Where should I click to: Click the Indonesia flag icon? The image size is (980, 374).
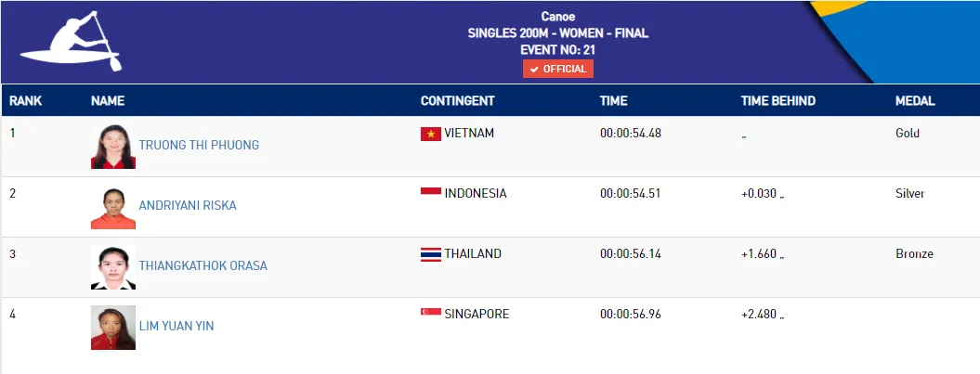[431, 194]
